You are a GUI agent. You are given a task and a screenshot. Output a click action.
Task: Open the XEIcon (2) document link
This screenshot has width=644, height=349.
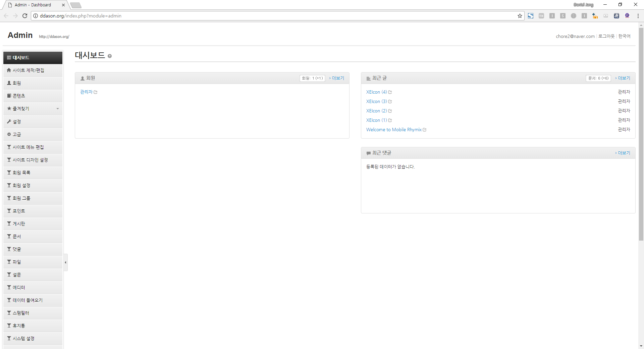point(376,111)
